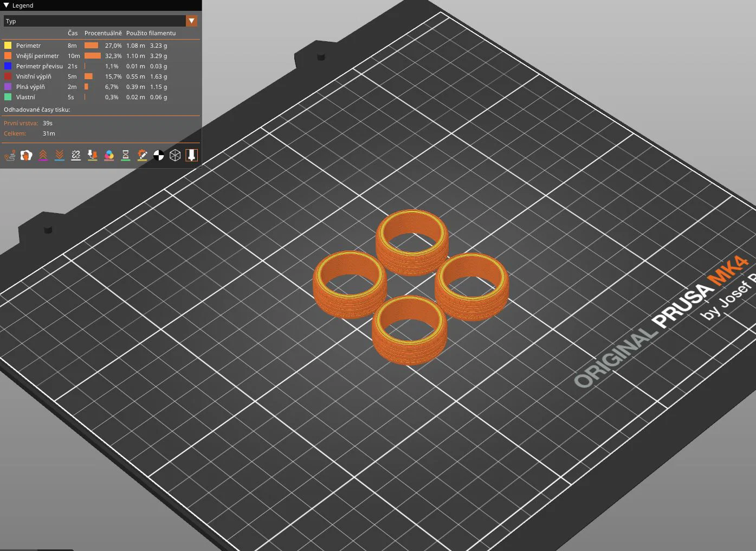This screenshot has width=756, height=551.
Task: Toggle color changes visibility icon
Action: [x=109, y=156]
